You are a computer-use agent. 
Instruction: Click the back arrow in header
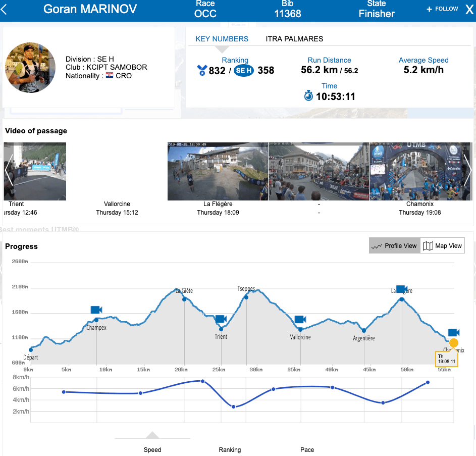(5, 10)
